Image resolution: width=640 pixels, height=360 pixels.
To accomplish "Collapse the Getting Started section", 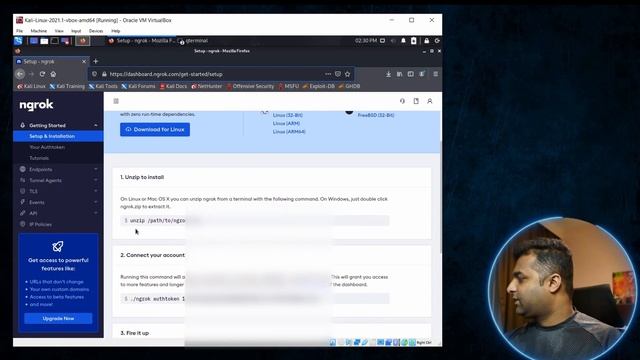I will [x=58, y=125].
